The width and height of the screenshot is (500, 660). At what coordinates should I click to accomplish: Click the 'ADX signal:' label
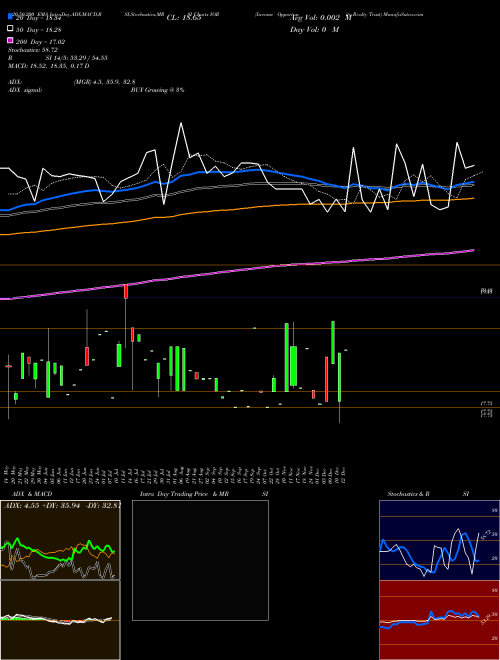(24, 90)
